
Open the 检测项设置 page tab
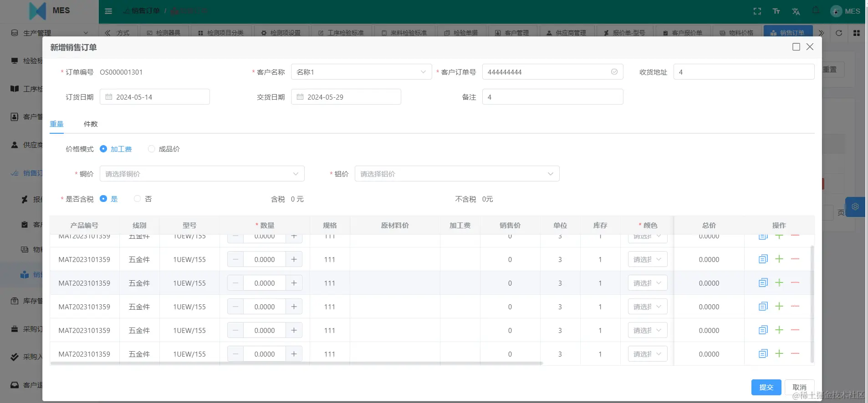coord(281,33)
